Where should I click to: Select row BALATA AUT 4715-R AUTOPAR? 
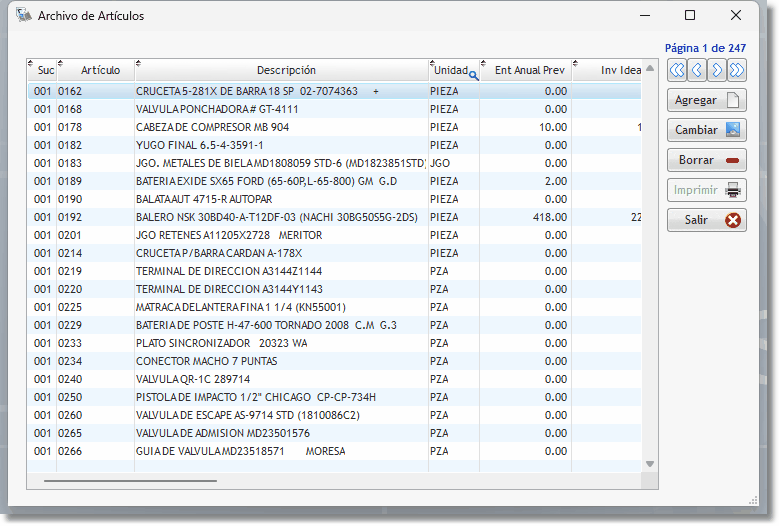(334, 199)
